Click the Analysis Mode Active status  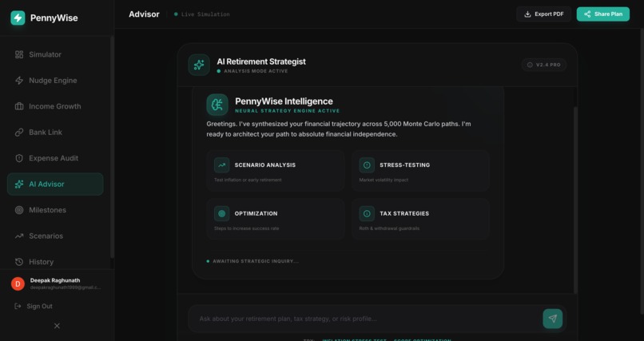(252, 71)
